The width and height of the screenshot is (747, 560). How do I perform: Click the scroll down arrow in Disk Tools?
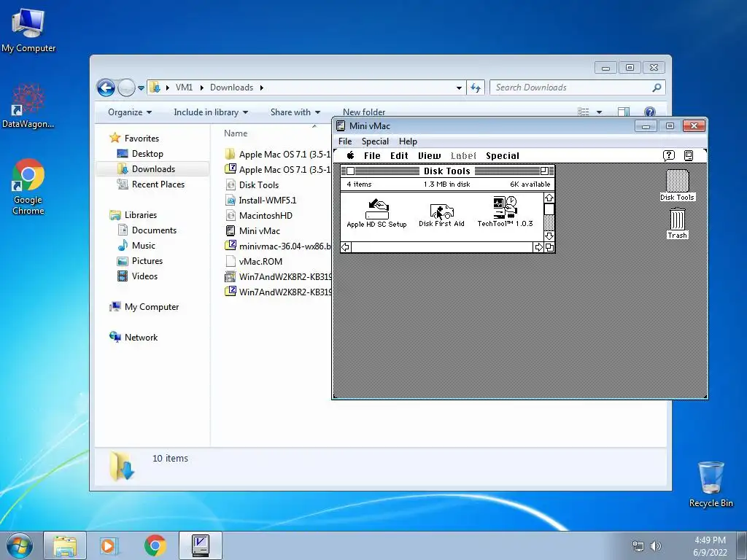(x=549, y=236)
